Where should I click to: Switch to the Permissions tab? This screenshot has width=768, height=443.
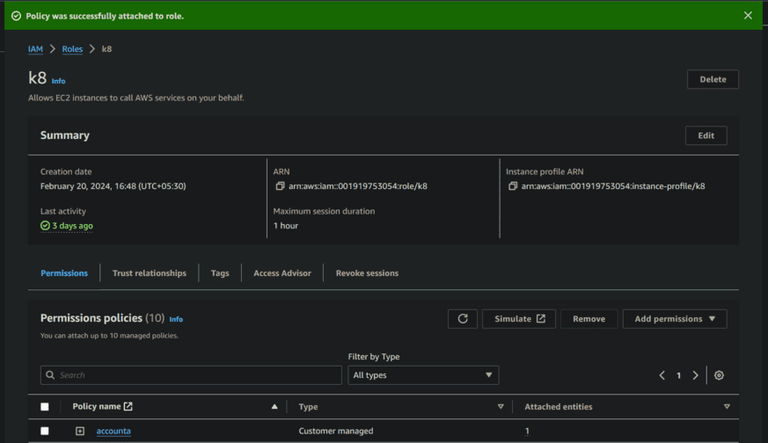coord(64,273)
